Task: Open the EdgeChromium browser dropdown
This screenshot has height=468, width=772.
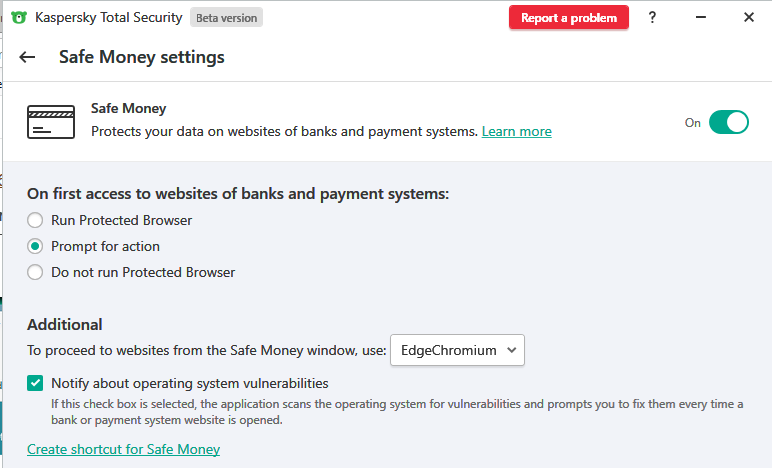Action: [x=456, y=350]
